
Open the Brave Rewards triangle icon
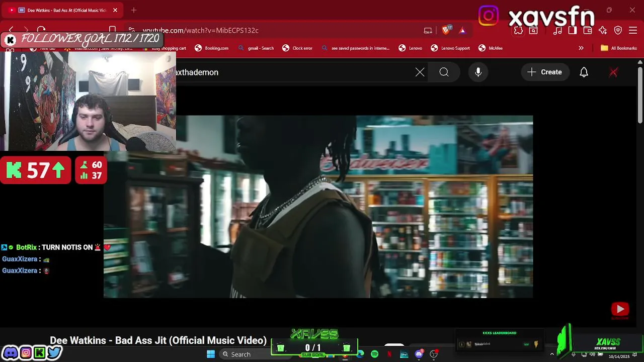(462, 30)
